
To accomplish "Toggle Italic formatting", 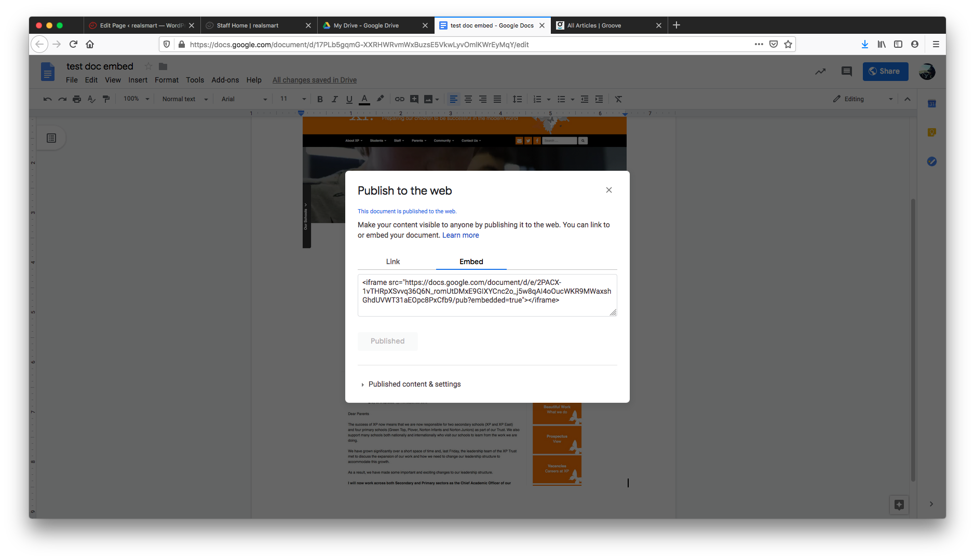I will (334, 99).
